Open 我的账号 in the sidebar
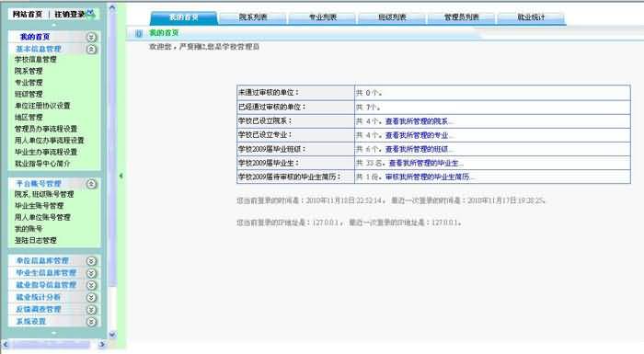This screenshot has height=354, width=644. (x=29, y=229)
